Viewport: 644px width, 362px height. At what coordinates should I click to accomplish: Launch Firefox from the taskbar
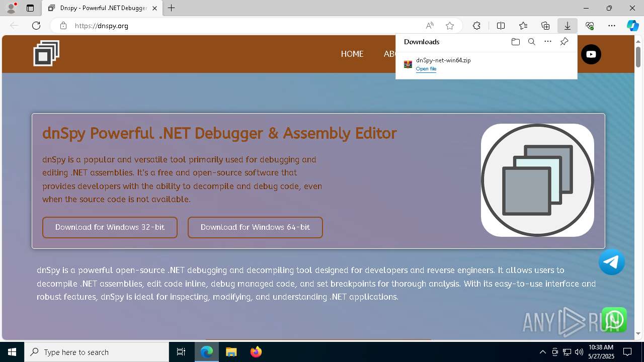256,352
